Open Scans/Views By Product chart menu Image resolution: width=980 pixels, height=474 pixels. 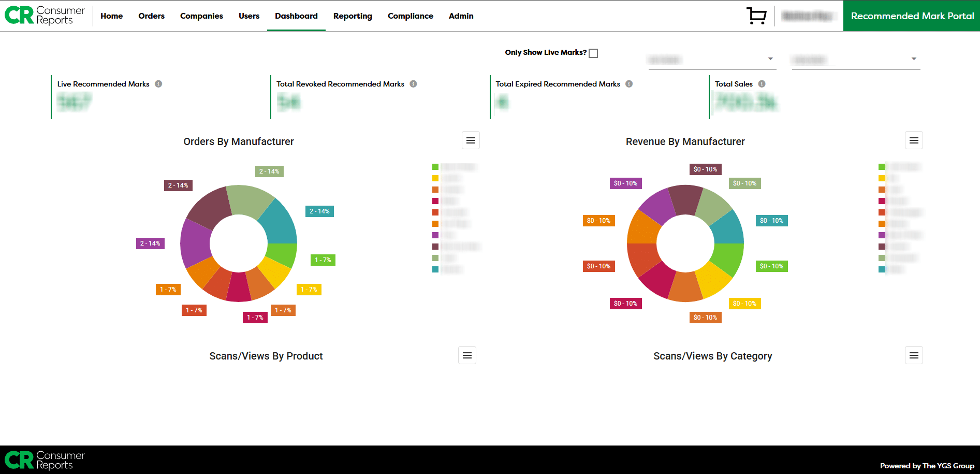click(467, 355)
